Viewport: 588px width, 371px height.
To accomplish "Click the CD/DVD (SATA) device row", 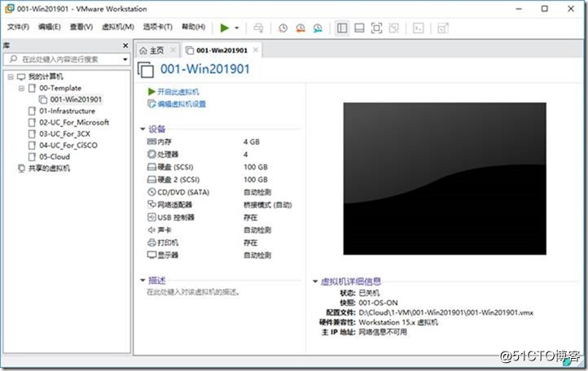I will (x=222, y=192).
